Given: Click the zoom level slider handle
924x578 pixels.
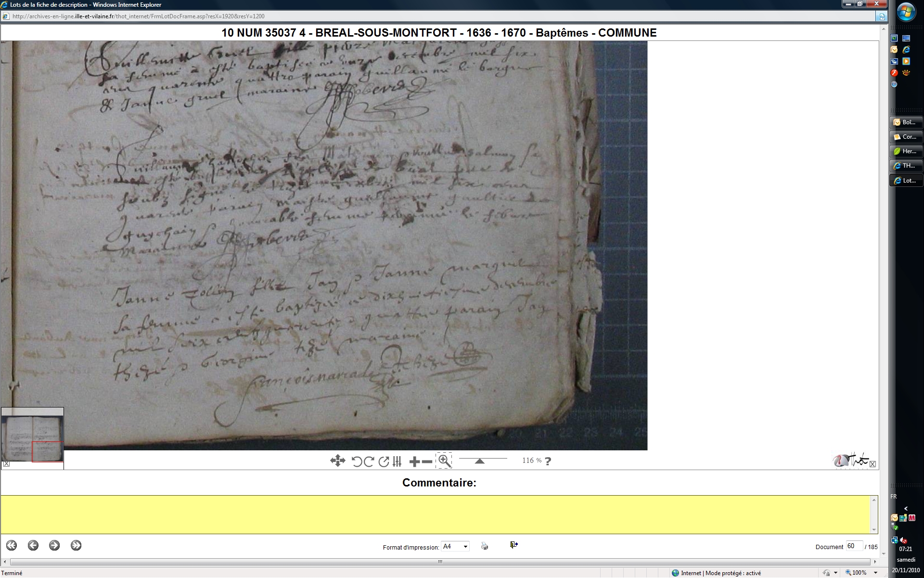Looking at the screenshot, I should [x=479, y=461].
